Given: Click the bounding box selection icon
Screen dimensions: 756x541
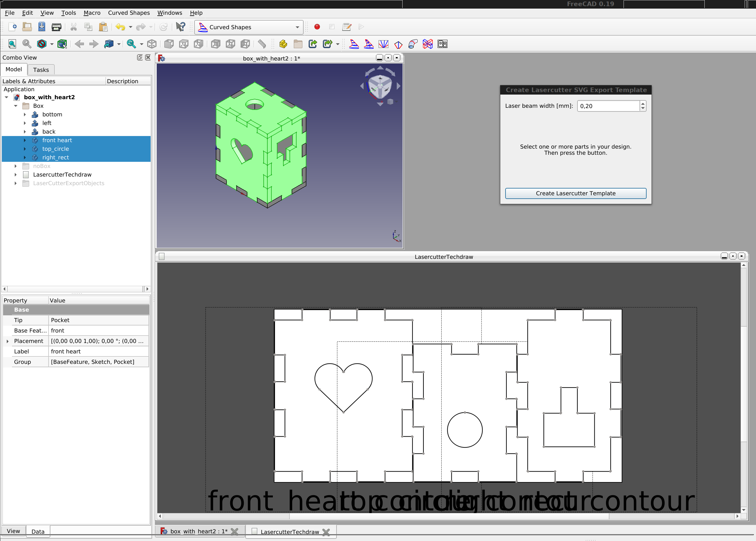Looking at the screenshot, I should tap(62, 44).
